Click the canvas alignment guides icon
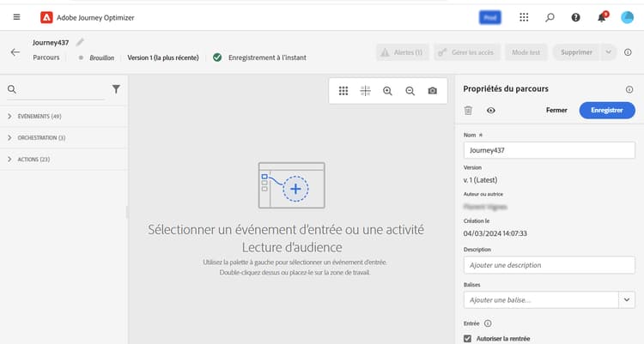The height and width of the screenshot is (344, 644). coord(365,91)
